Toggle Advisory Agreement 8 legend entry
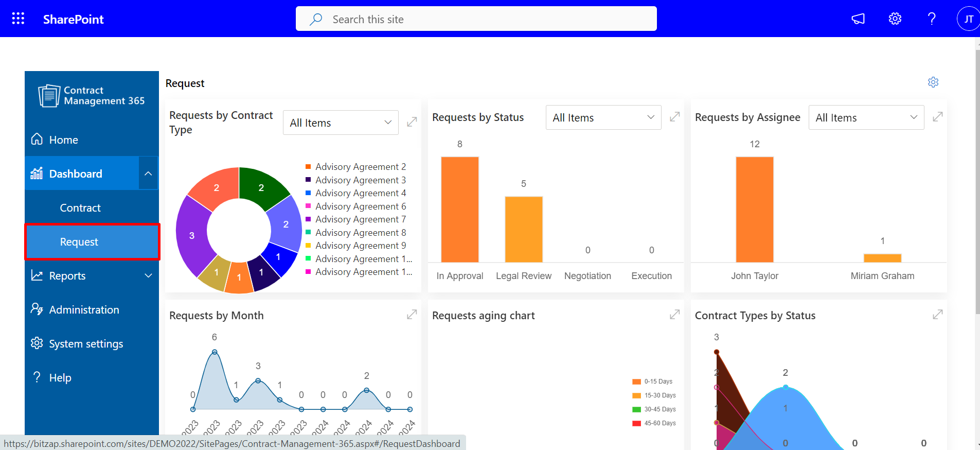Screen dimensions: 980x450 (x=356, y=232)
